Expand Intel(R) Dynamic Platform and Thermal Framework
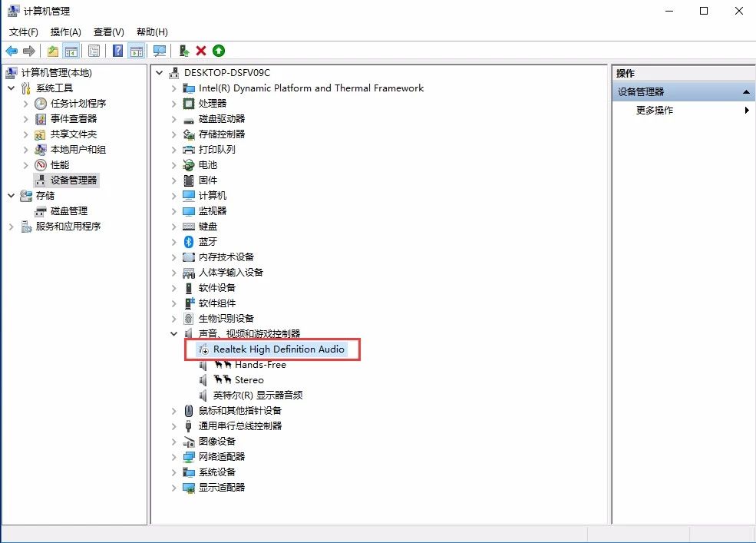This screenshot has height=543, width=756. 174,88
